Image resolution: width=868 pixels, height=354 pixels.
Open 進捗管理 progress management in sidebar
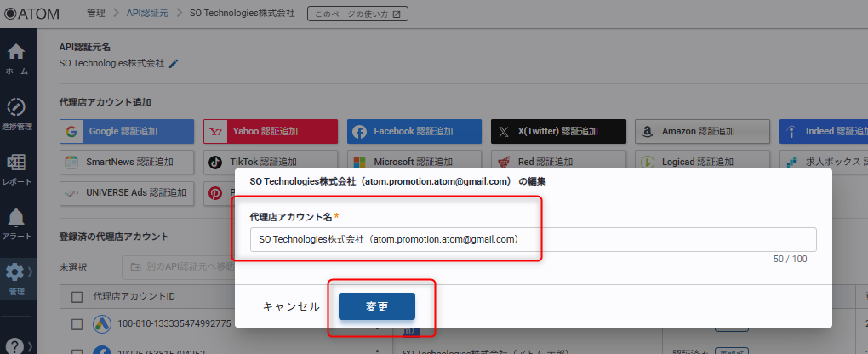[16, 112]
